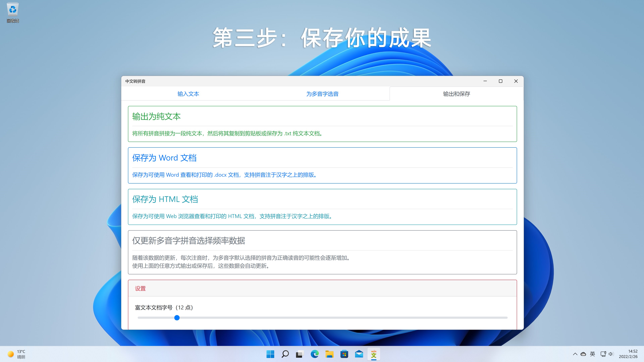Expand the hidden tray icons chevron

[x=575, y=354]
